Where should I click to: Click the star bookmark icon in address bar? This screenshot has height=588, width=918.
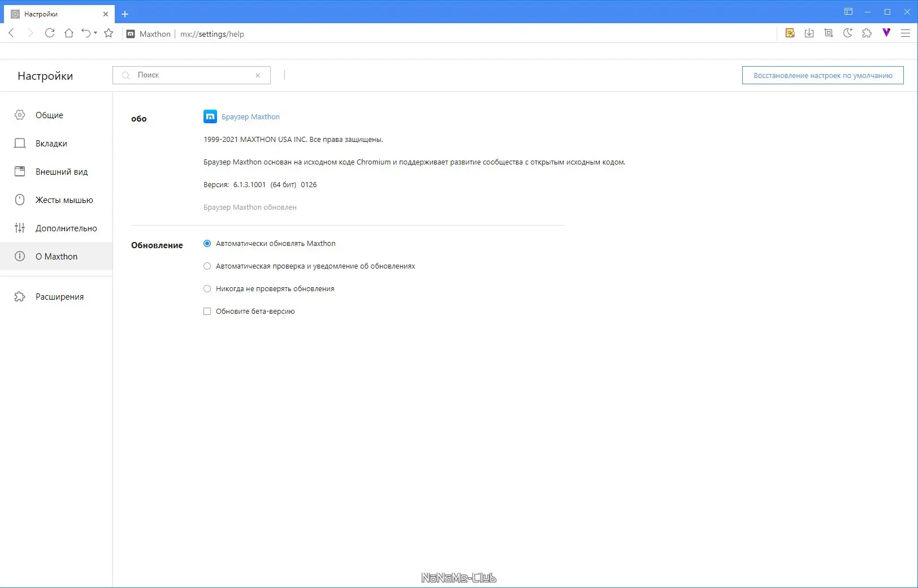tap(109, 33)
